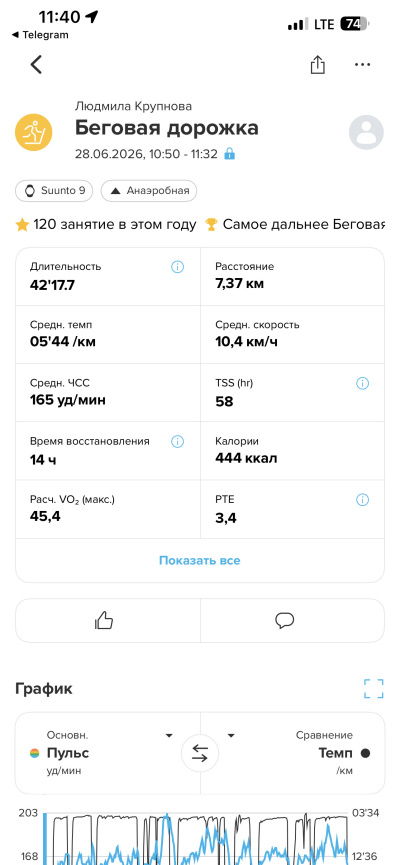
Task: Tap the back arrow icon
Action: (x=36, y=65)
